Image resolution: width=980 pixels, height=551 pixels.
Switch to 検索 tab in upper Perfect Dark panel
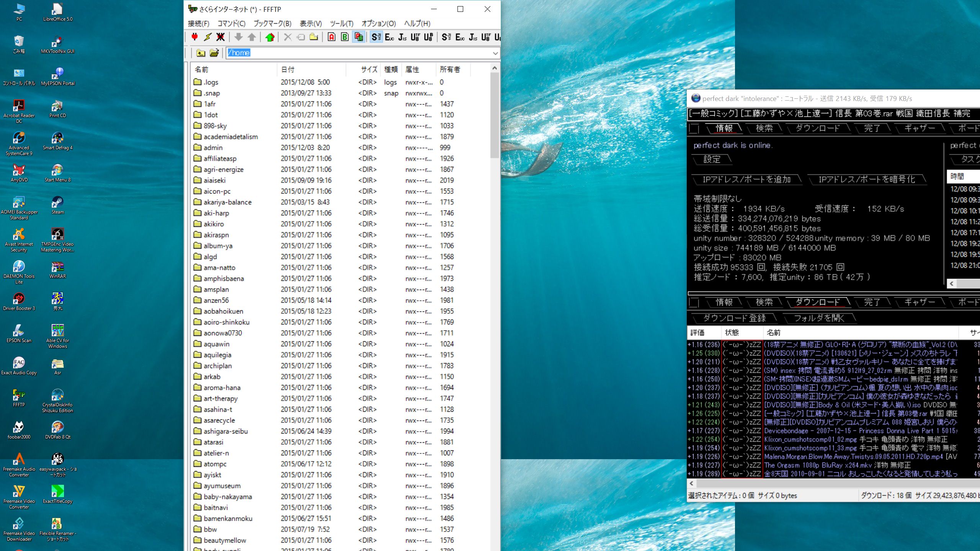(x=764, y=129)
